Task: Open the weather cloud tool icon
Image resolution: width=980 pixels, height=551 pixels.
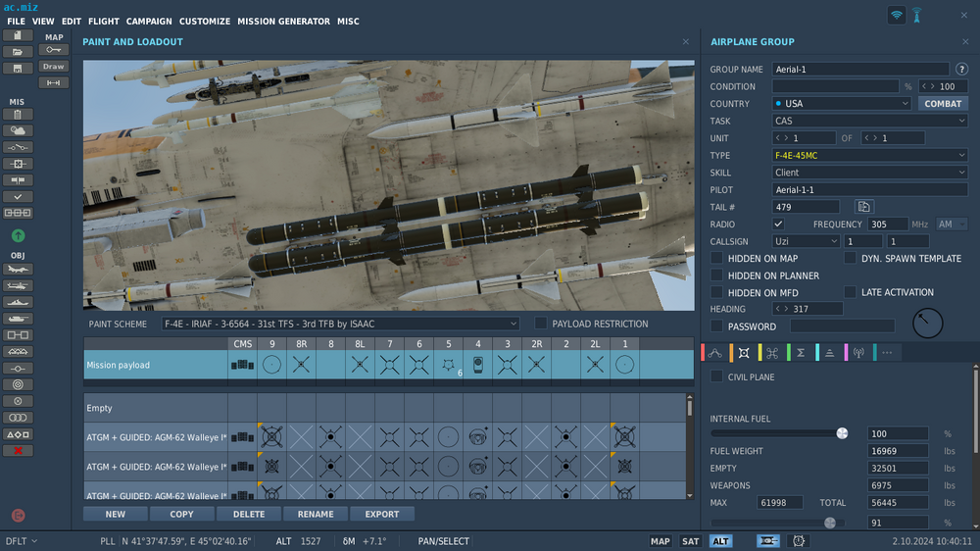Action: (x=18, y=130)
